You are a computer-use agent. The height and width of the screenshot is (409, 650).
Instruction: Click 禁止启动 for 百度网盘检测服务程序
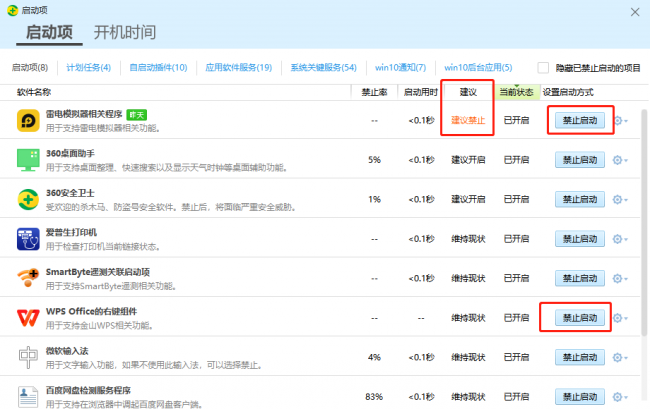[580, 397]
